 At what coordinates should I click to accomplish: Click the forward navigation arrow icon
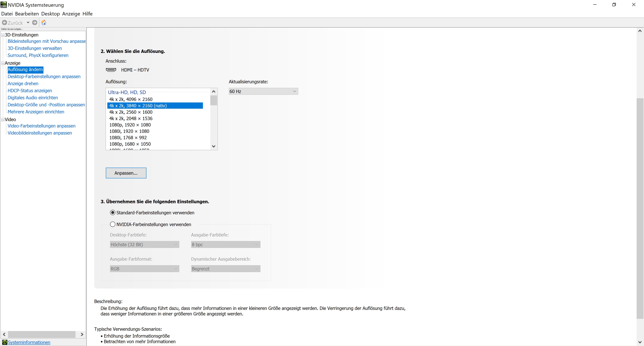35,23
